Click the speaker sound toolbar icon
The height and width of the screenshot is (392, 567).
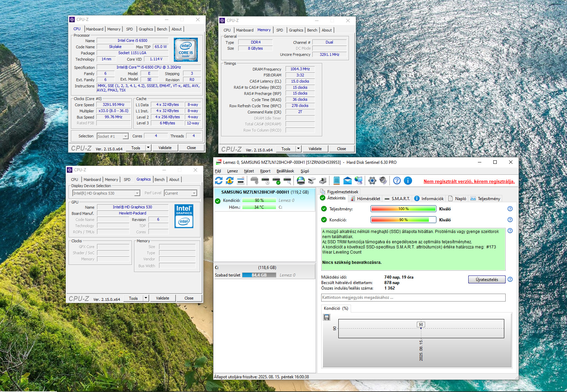tap(383, 181)
